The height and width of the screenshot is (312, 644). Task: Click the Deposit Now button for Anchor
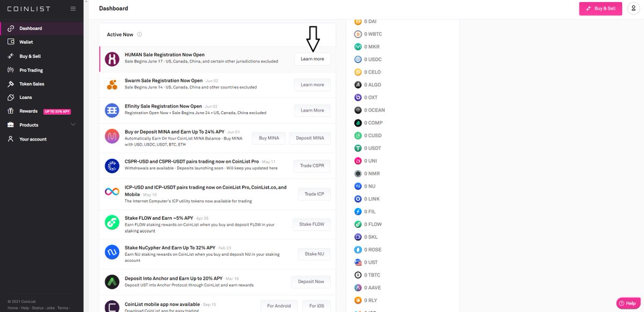tap(311, 281)
